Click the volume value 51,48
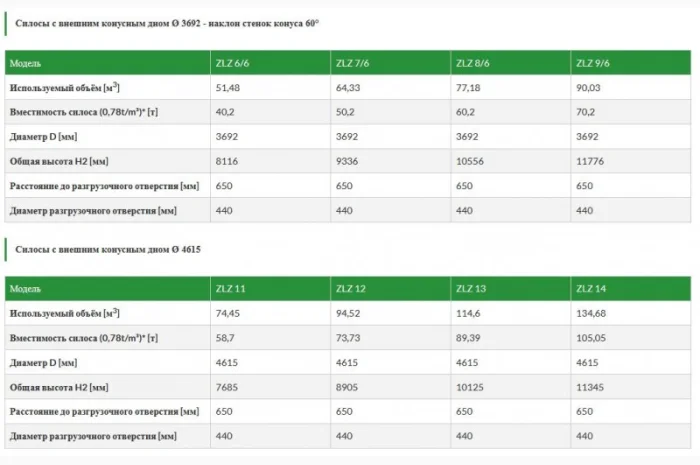The width and height of the screenshot is (700, 465). point(228,88)
